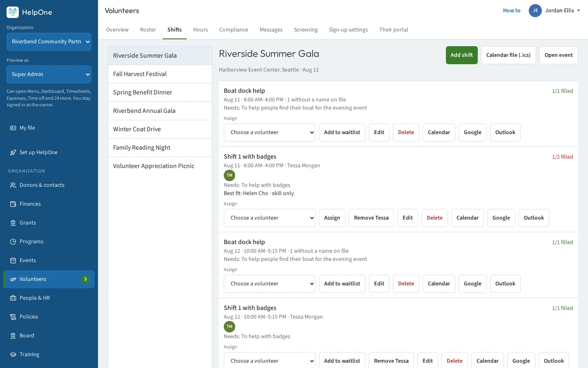Screen dimensions: 588x368
Task: Open Policies sidebar icon
Action: 13,317
